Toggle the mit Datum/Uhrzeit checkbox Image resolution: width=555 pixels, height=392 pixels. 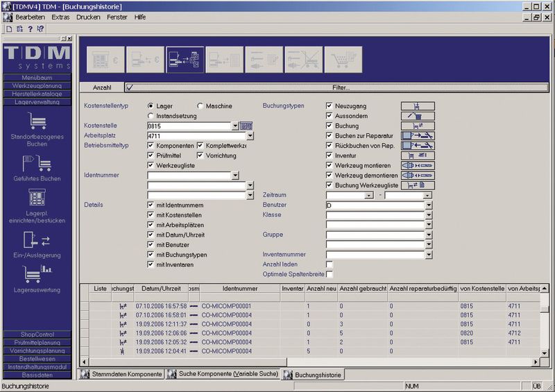151,235
